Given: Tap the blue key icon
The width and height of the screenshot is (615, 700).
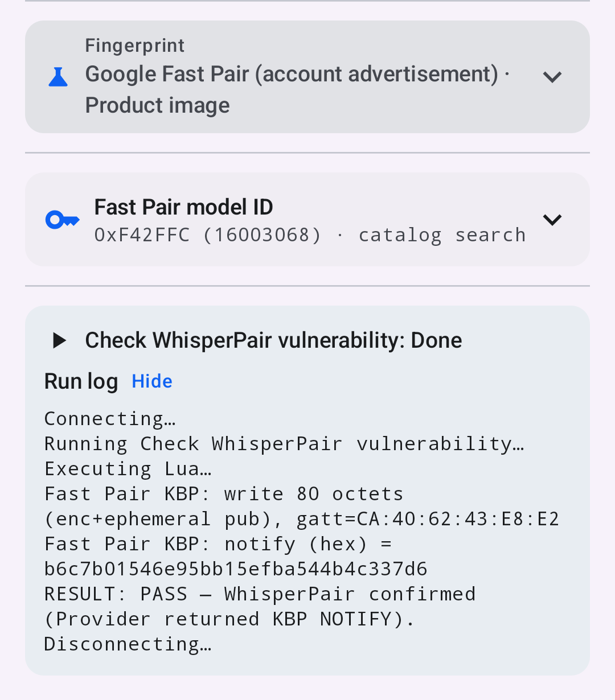Looking at the screenshot, I should [62, 220].
